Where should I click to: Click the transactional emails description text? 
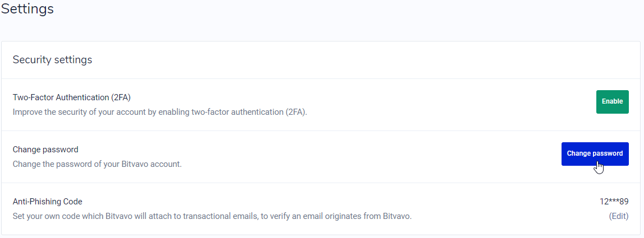pos(212,216)
